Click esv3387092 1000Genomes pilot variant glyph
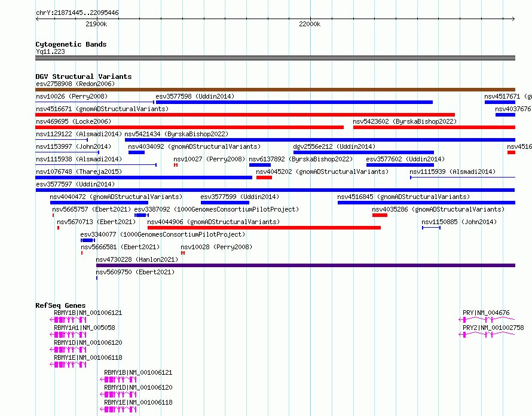The height and width of the screenshot is (416, 532). coord(142,215)
